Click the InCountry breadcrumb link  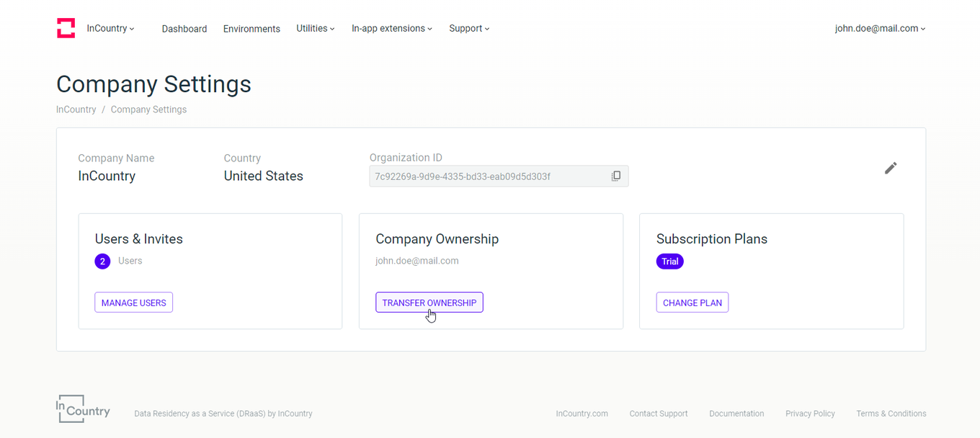click(76, 109)
